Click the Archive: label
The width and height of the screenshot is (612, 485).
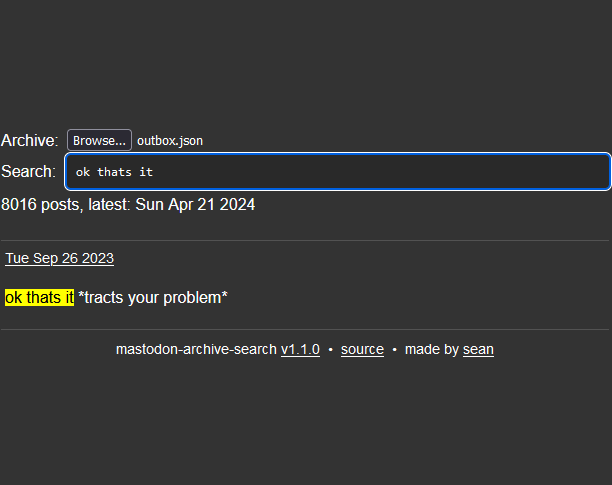[30, 141]
